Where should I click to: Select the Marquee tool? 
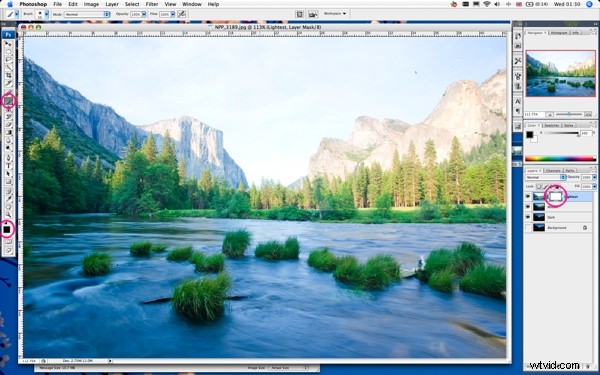point(8,52)
